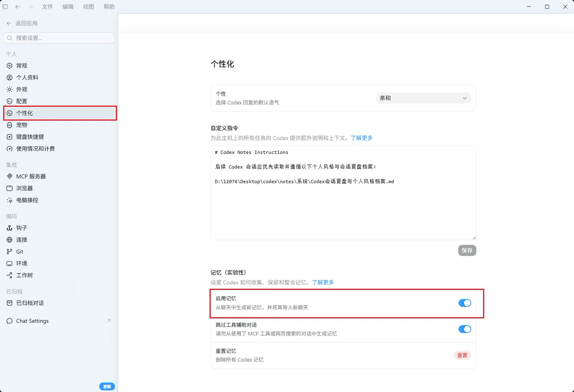The width and height of the screenshot is (574, 392).
Task: Click the red 重置 button for memory
Action: tap(462, 355)
